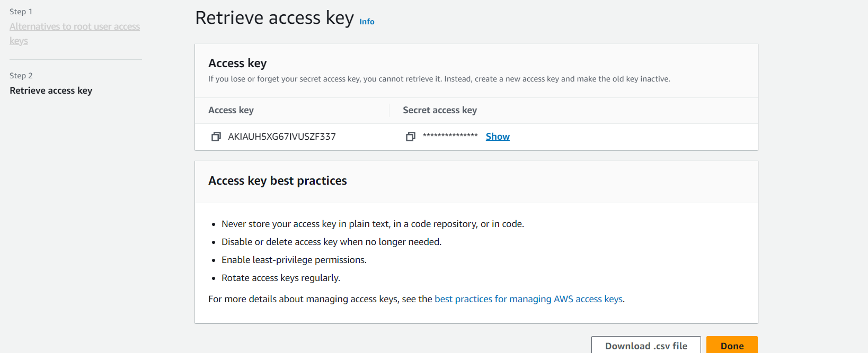Click the Access key best practices heading
Image resolution: width=868 pixels, height=353 pixels.
(278, 181)
